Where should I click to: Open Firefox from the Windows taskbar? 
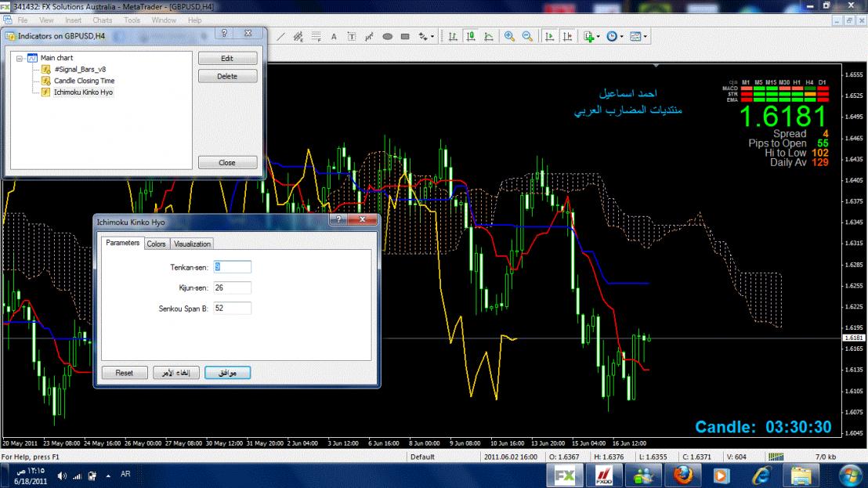pos(683,475)
